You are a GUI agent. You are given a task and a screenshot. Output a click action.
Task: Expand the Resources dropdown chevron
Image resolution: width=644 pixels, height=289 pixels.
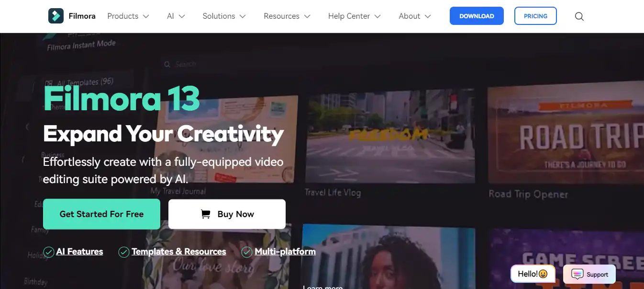tap(307, 16)
